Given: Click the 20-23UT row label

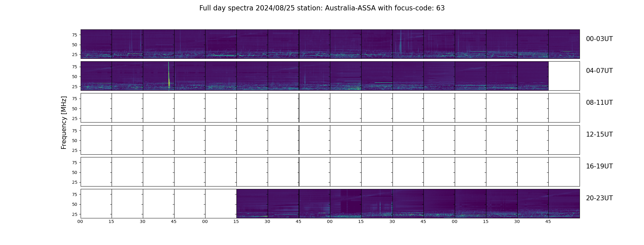Looking at the screenshot, I should click(599, 198).
